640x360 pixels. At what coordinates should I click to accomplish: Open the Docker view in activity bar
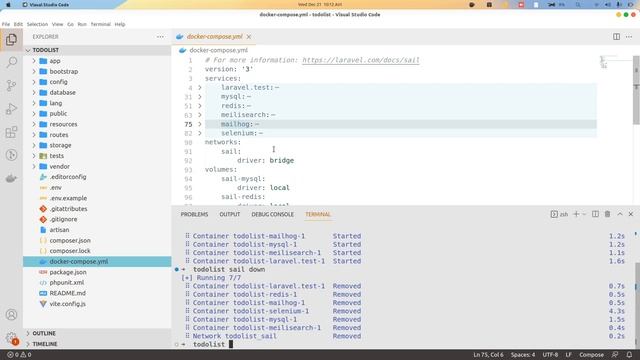coord(11,178)
